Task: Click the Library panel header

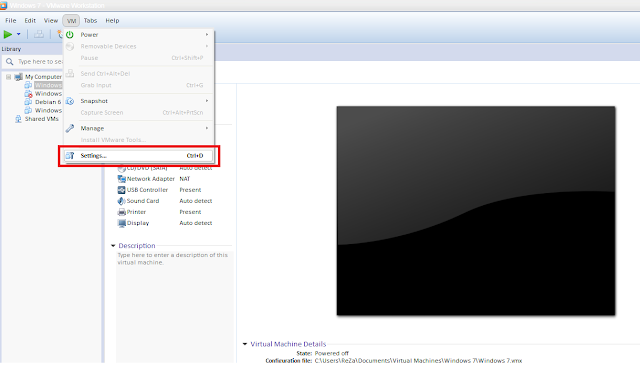Action: click(x=11, y=49)
